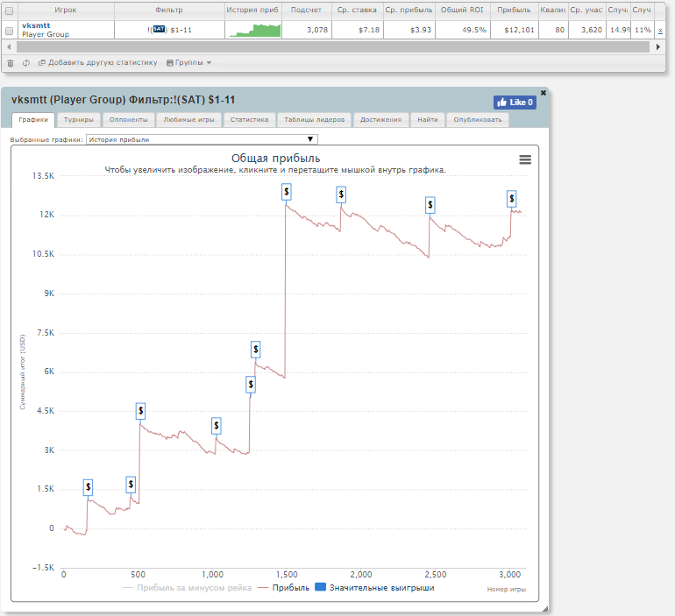Viewport: 675px width, 616px height.
Task: Click the vksmtt player name link
Action: pos(36,26)
